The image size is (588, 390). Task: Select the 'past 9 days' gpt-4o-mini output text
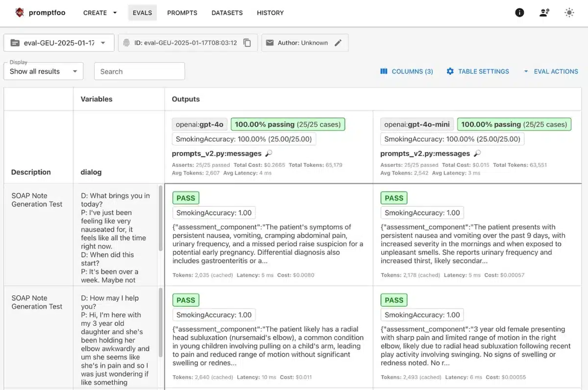pyautogui.click(x=473, y=244)
